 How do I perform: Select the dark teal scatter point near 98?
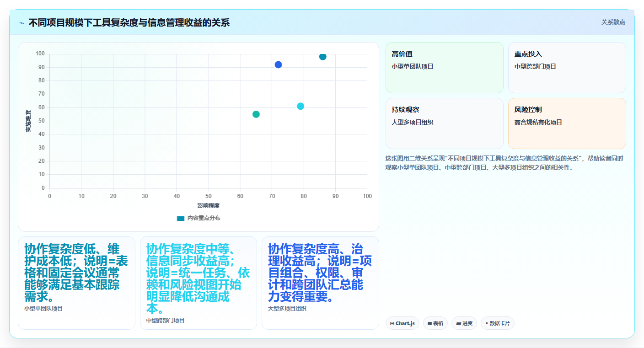pyautogui.click(x=323, y=57)
